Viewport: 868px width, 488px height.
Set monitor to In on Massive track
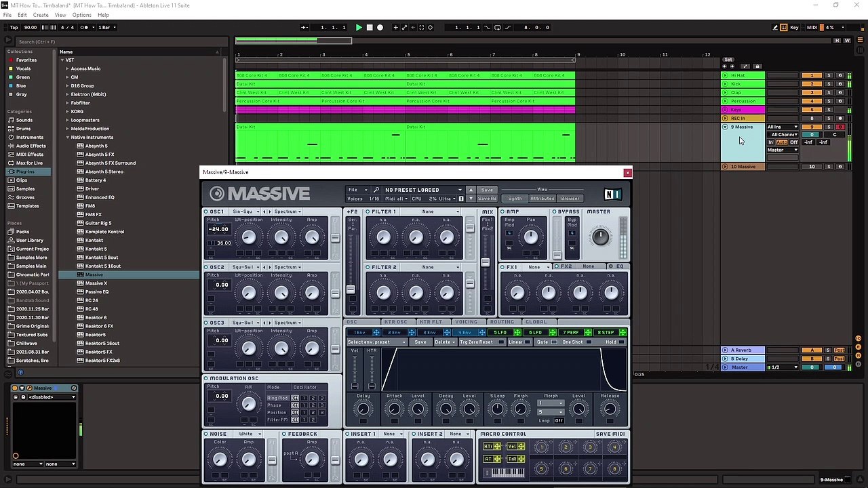[x=770, y=142]
